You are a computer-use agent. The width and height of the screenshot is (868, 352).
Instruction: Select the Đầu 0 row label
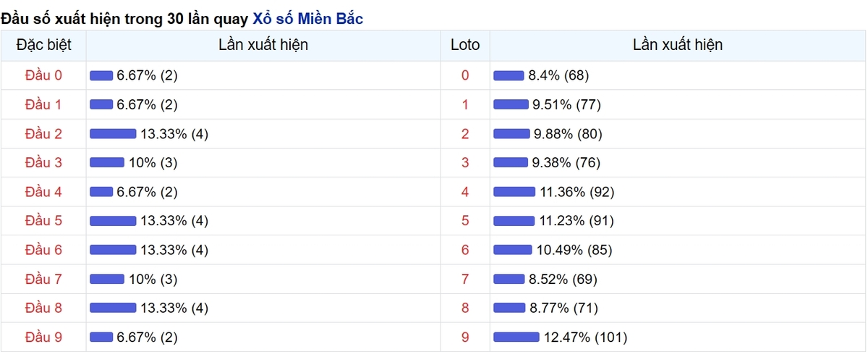pos(43,75)
